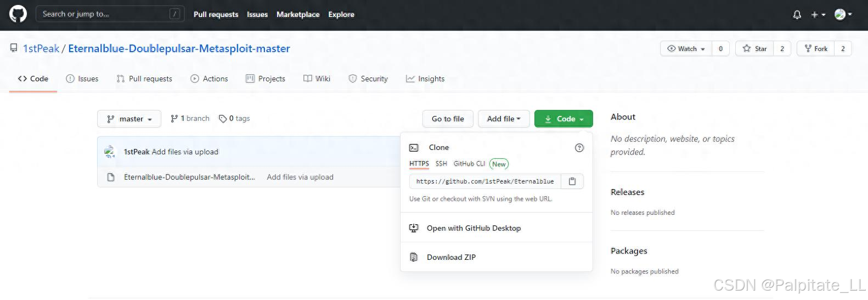Open the Security tab
This screenshot has height=300, width=868.
tap(368, 79)
